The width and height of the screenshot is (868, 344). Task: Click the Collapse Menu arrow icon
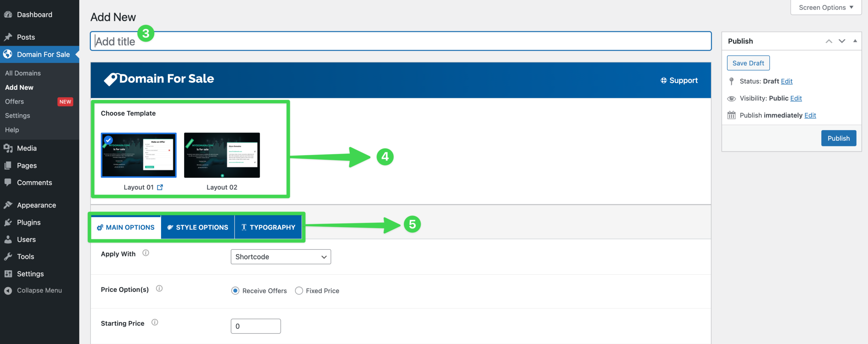click(x=8, y=290)
